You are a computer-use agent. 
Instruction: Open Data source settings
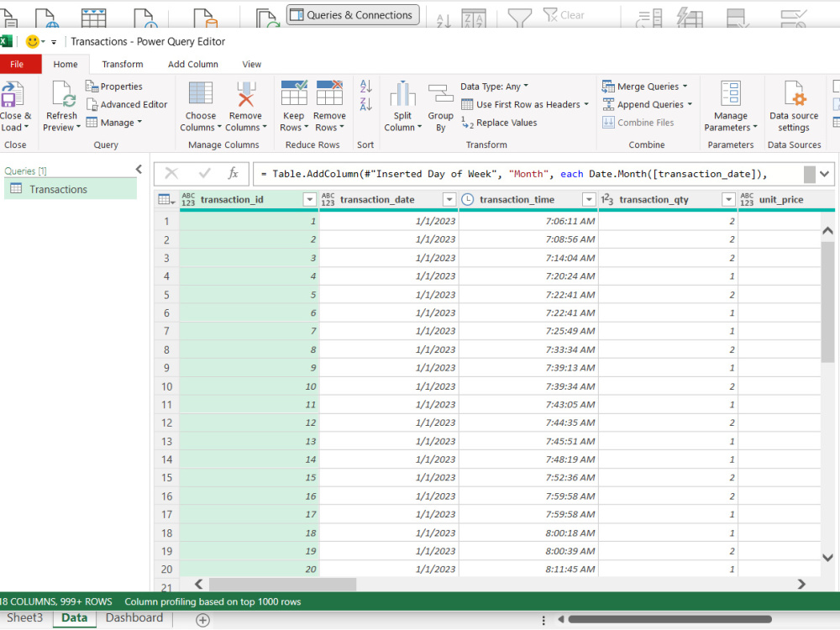click(x=794, y=107)
